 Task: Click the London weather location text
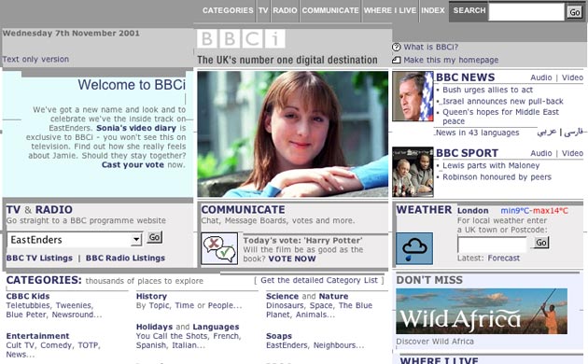pyautogui.click(x=472, y=211)
